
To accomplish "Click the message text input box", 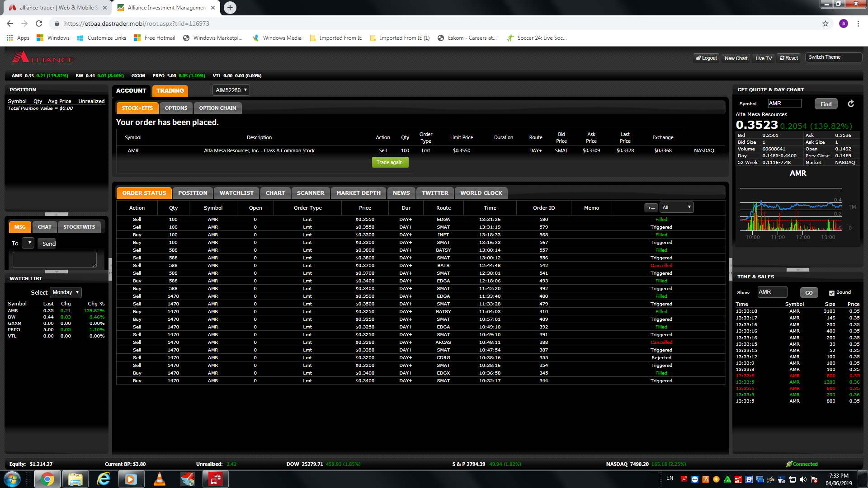I will coord(54,260).
